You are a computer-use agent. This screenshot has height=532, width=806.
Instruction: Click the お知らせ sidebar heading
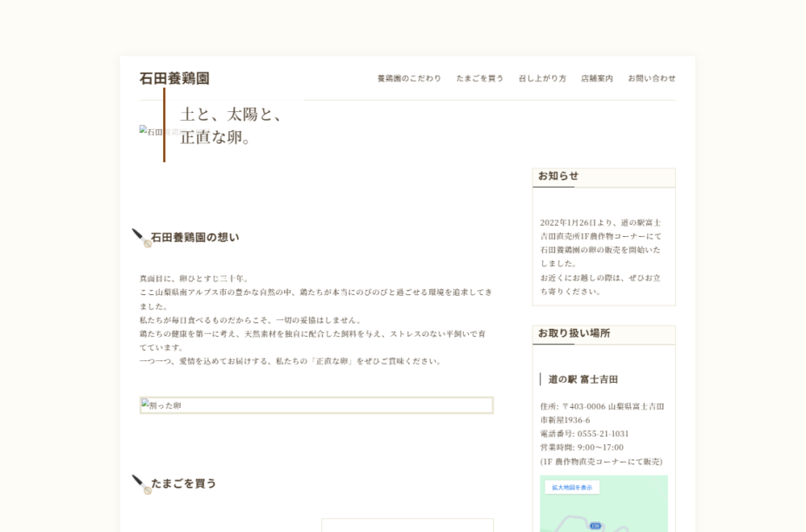[558, 176]
